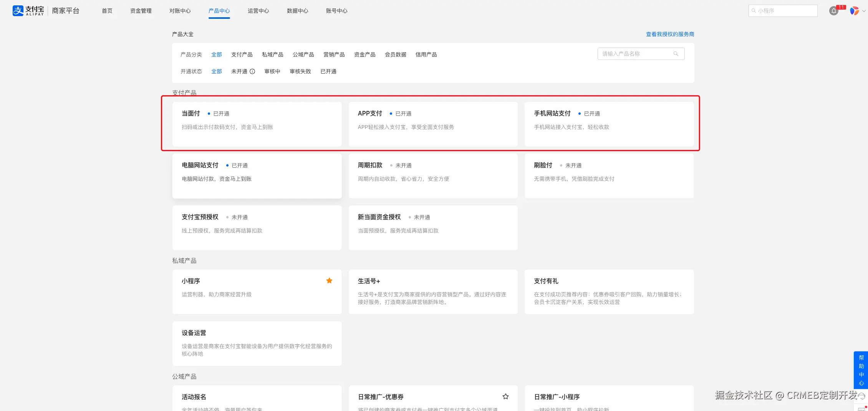Open the 新当面资金授权 product card
This screenshot has height=411, width=868.
coord(433,228)
